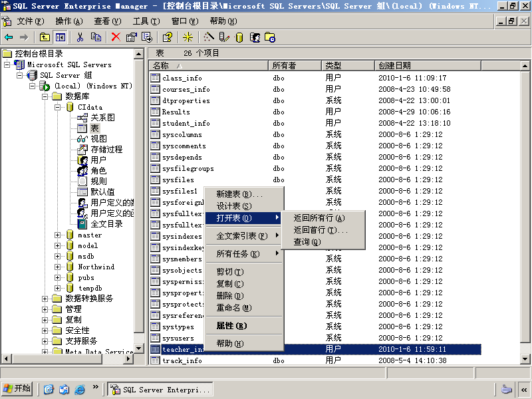Select the student_info table row

click(x=315, y=123)
